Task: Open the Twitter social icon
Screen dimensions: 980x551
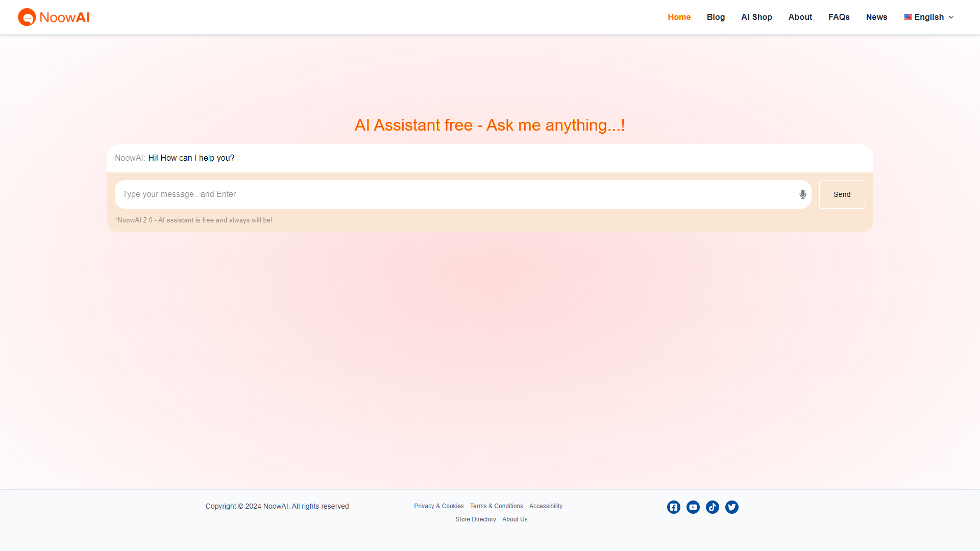Action: point(732,507)
